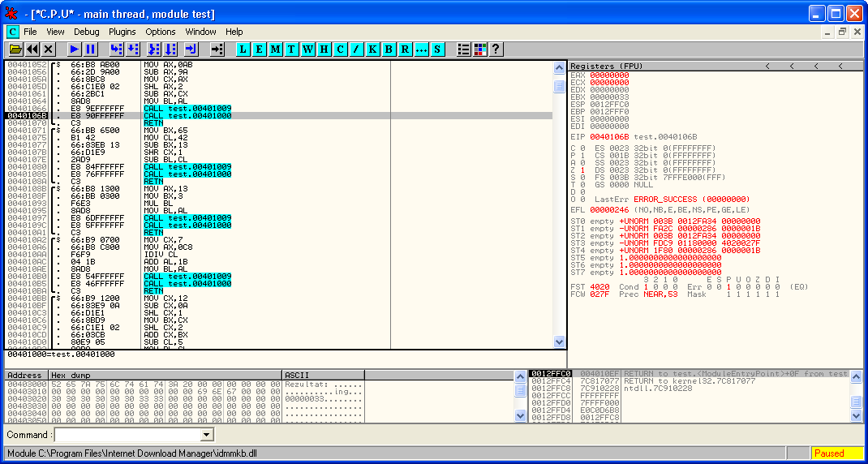
Task: Open the File menu
Action: 30,32
